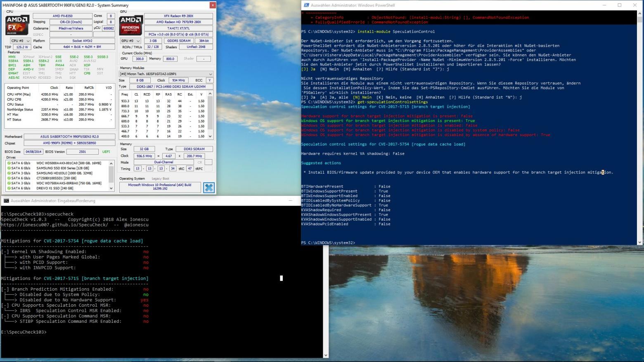Click the 'AES-NI' CPU feature label
644x362 pixels.
(14, 78)
